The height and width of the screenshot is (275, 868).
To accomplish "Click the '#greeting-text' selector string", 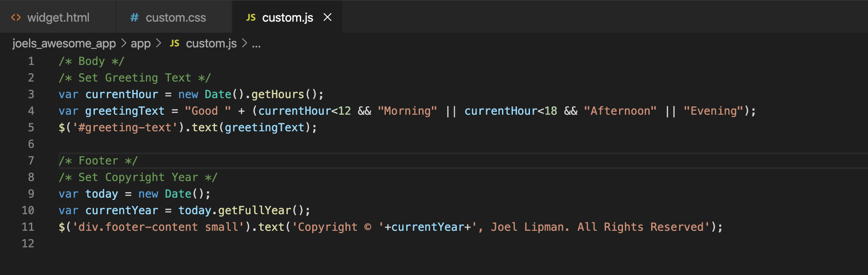I will 125,128.
